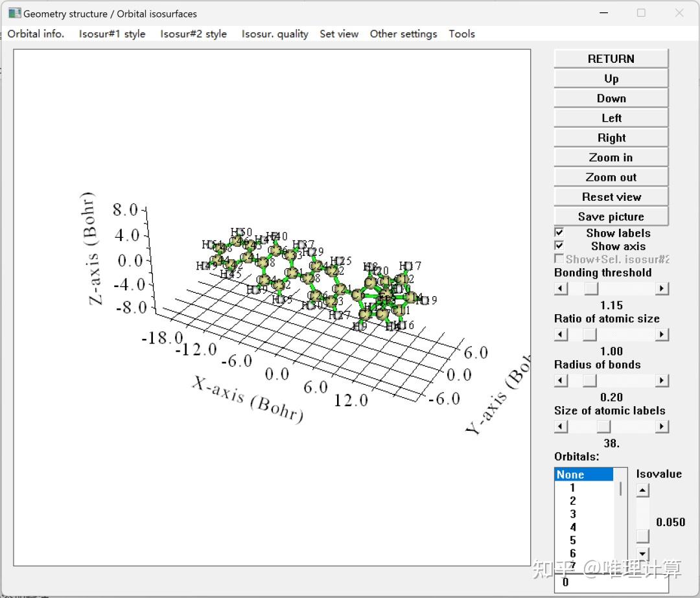
Task: Reset the view of the molecule
Action: [x=611, y=197]
